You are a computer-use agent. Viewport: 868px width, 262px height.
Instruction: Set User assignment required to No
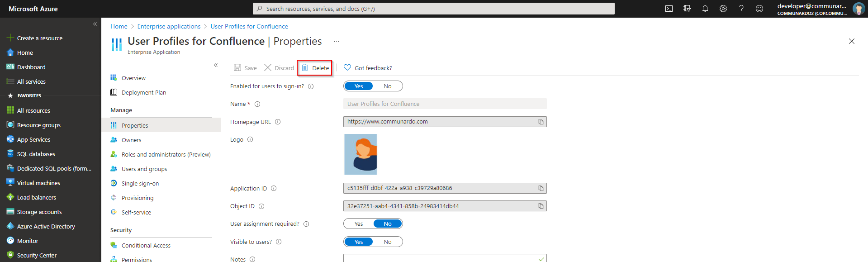[x=388, y=224]
